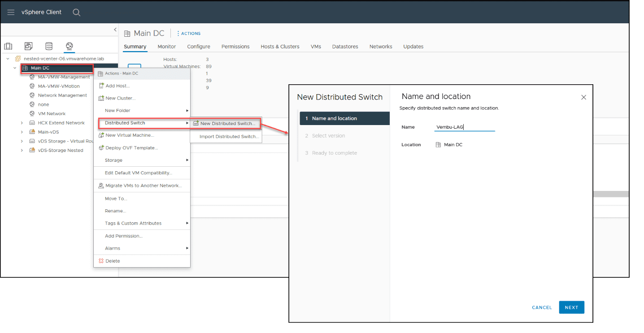
Task: Select wizard step 1 Name and location
Action: pos(344,118)
